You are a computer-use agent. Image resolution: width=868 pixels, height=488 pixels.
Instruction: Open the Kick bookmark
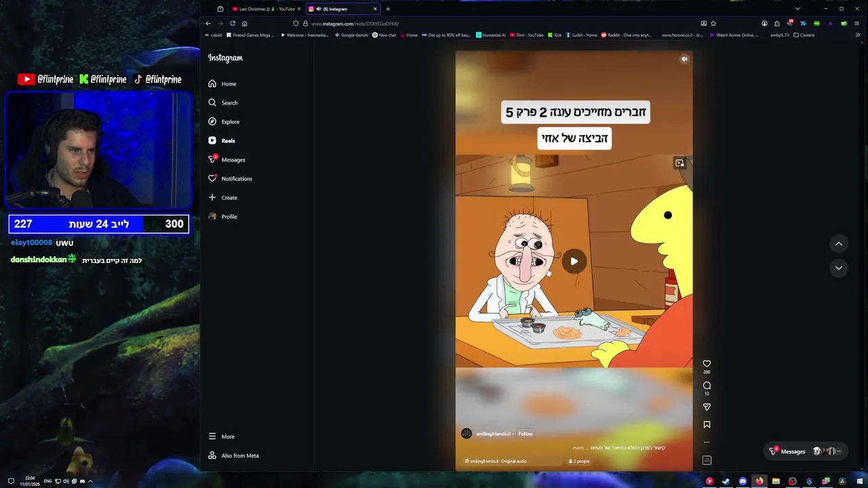coord(555,35)
